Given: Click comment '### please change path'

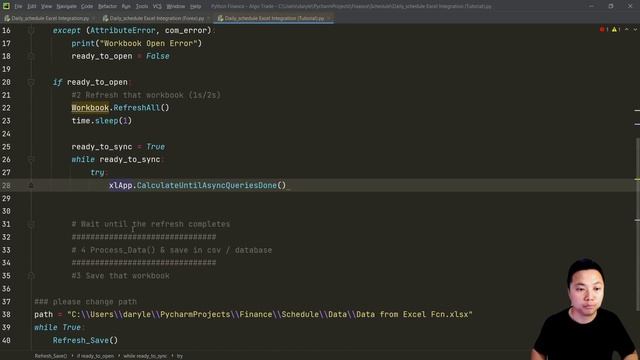Looking at the screenshot, I should pos(85,302).
